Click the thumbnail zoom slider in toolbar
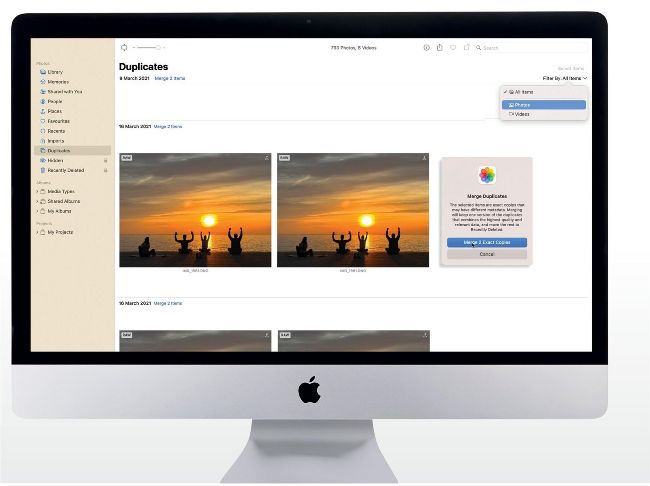This screenshot has width=650, height=486. (x=147, y=47)
